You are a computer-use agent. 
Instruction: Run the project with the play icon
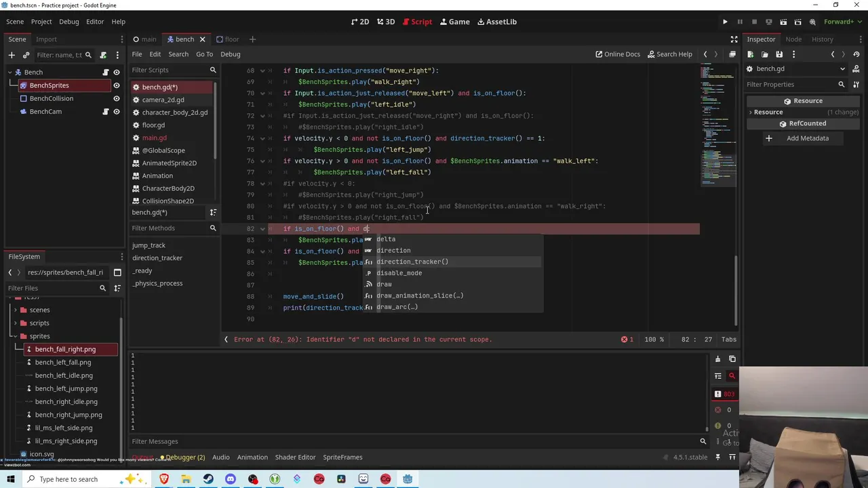tap(725, 22)
